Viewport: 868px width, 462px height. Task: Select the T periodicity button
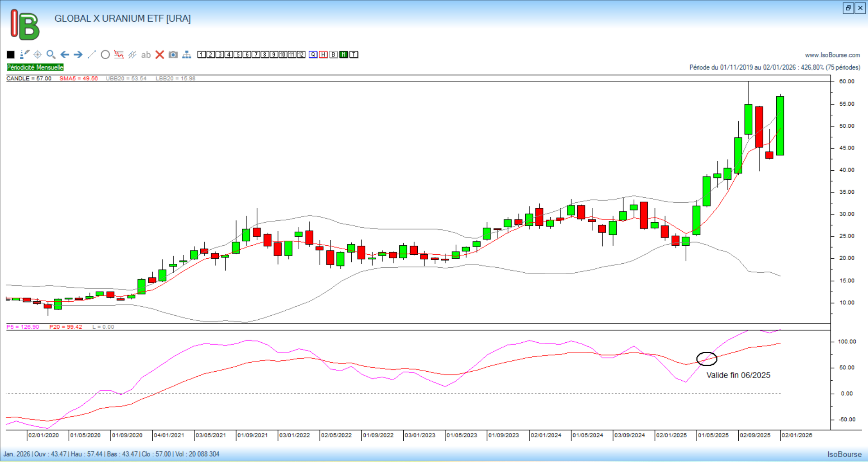coord(354,55)
